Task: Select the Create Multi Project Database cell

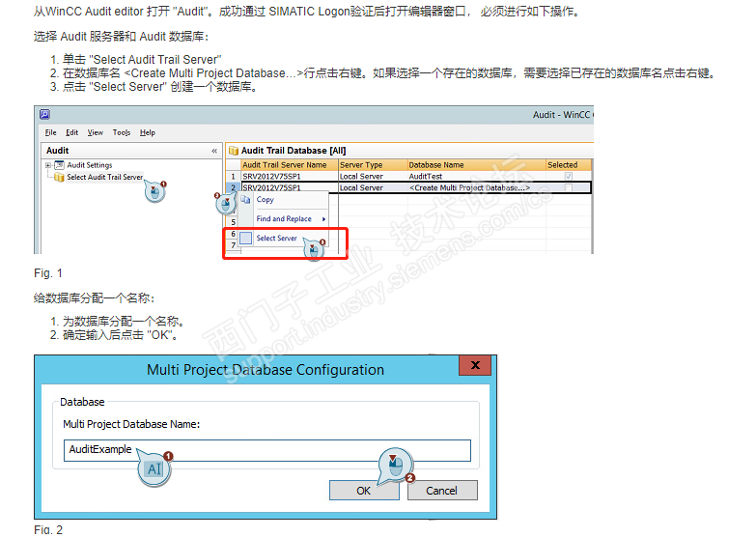Action: tap(476, 187)
